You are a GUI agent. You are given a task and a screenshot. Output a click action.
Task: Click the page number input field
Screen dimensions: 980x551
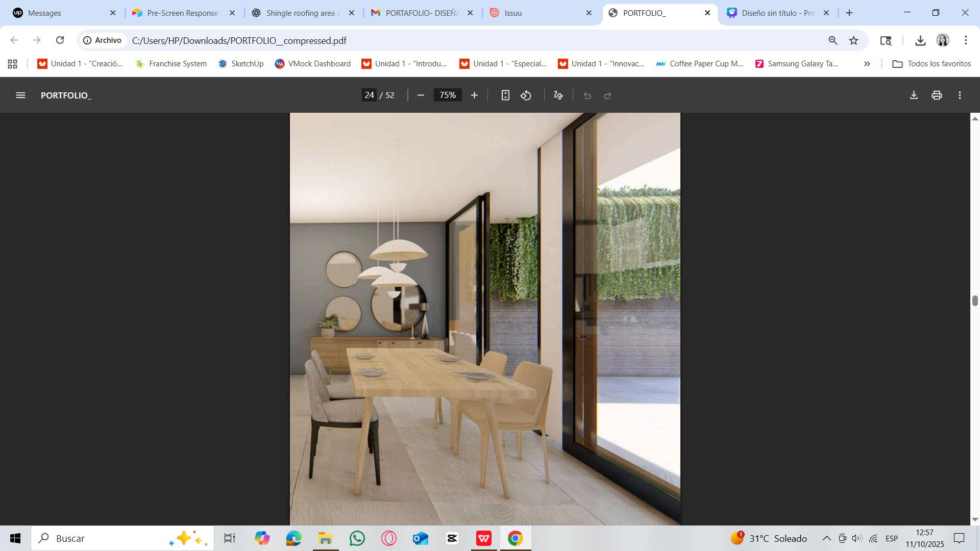click(x=370, y=95)
